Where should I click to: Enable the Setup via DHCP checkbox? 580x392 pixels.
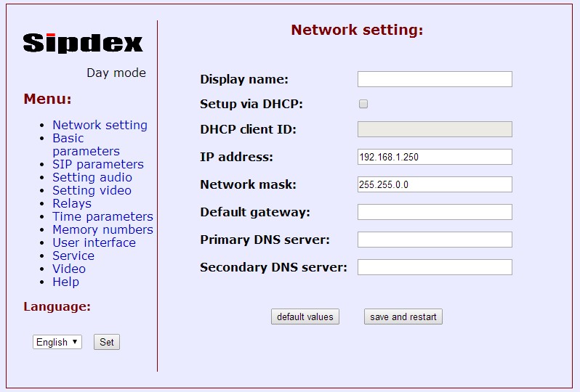pyautogui.click(x=363, y=104)
